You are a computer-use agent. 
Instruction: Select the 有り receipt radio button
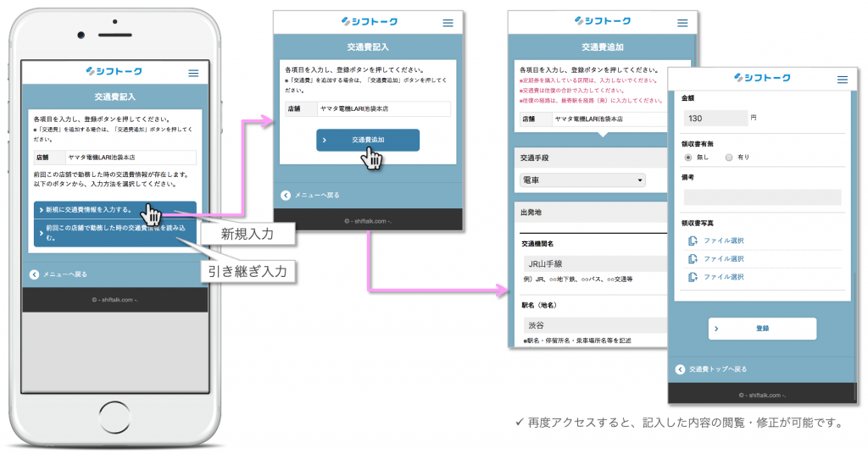[728, 157]
